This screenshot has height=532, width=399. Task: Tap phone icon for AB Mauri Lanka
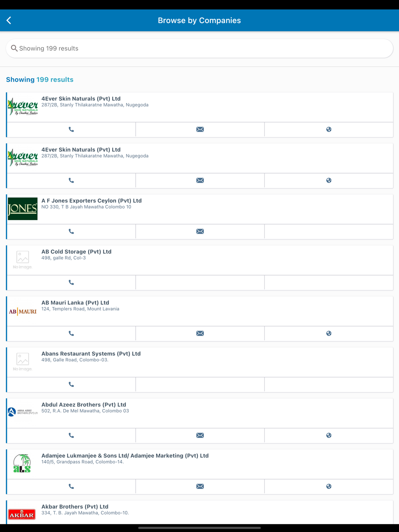71,333
